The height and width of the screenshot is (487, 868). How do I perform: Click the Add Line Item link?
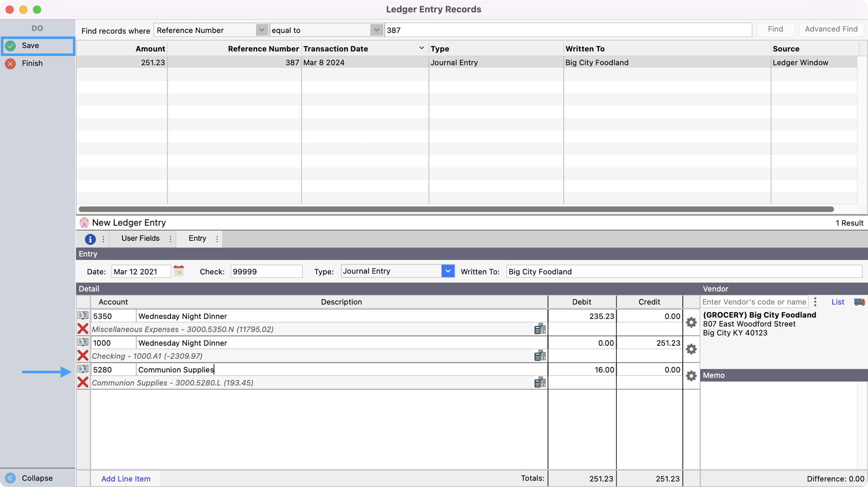125,479
